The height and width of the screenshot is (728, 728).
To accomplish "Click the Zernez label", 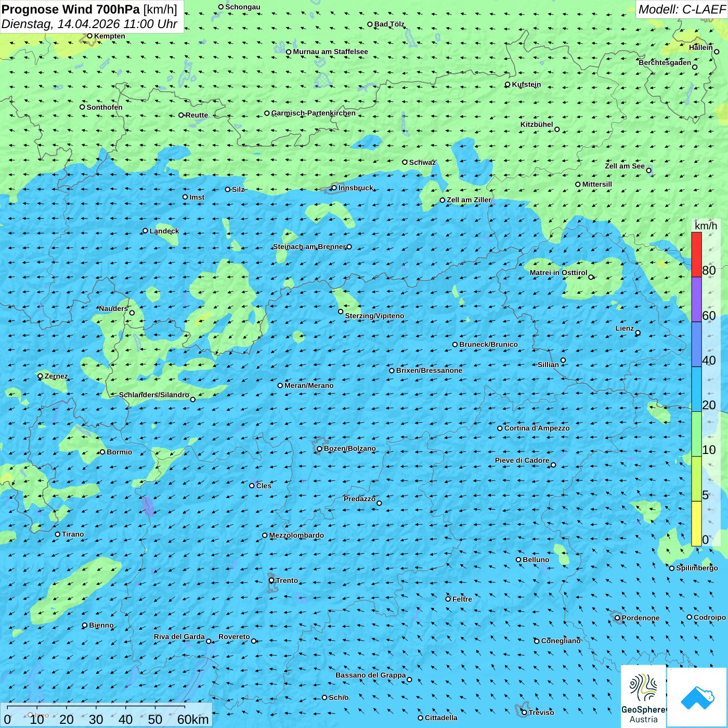I will (56, 376).
